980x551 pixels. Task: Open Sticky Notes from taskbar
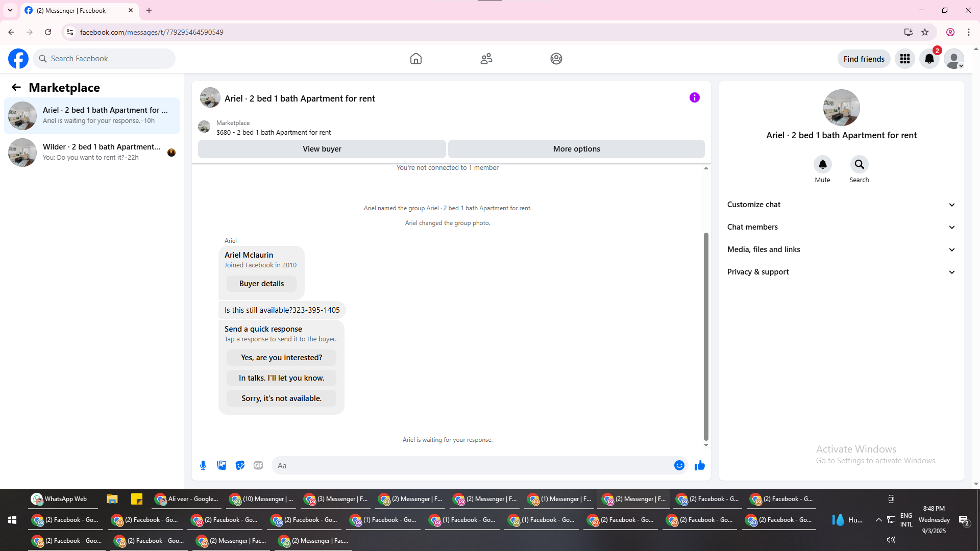pyautogui.click(x=137, y=499)
